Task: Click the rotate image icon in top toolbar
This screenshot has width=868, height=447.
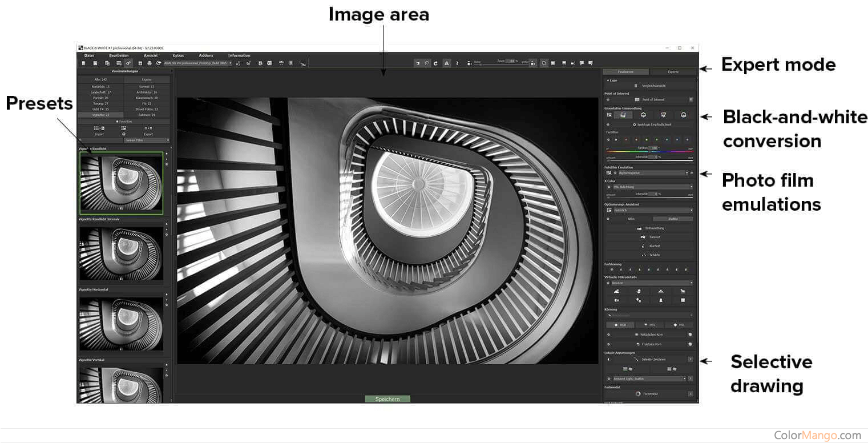Action: click(436, 63)
